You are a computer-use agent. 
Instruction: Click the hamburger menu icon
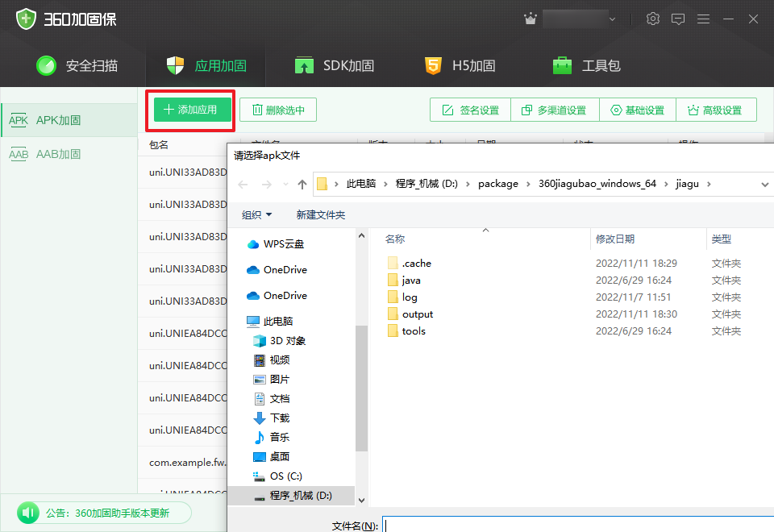703,18
